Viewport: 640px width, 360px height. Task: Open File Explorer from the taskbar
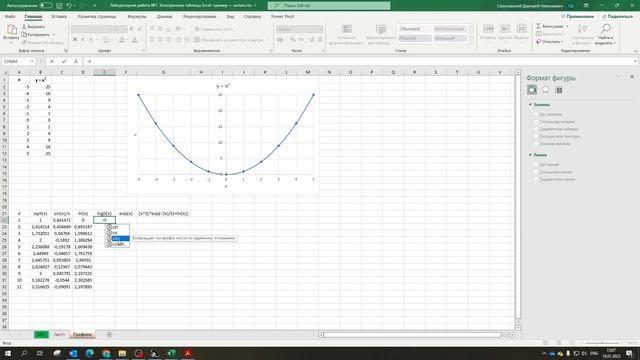tap(122, 353)
